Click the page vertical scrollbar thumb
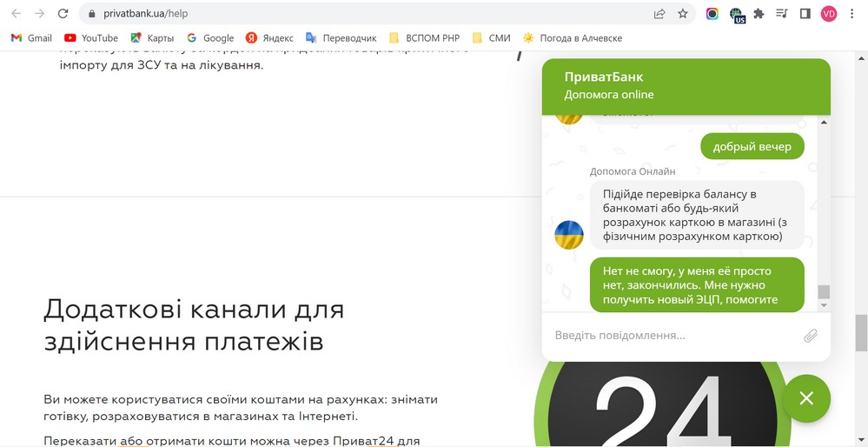The width and height of the screenshot is (868, 447). 861,333
